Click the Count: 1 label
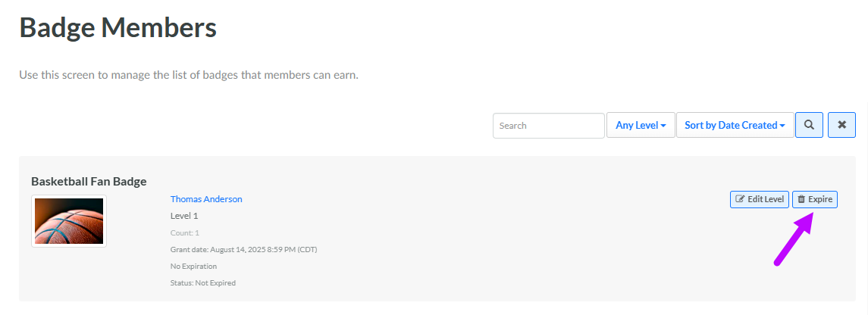868x315 pixels. click(185, 233)
